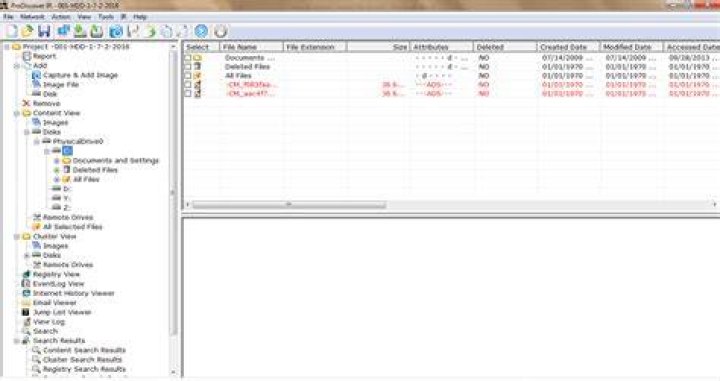Open Deleted Files node in tree
Screen dimensions: 720x381
(95, 170)
